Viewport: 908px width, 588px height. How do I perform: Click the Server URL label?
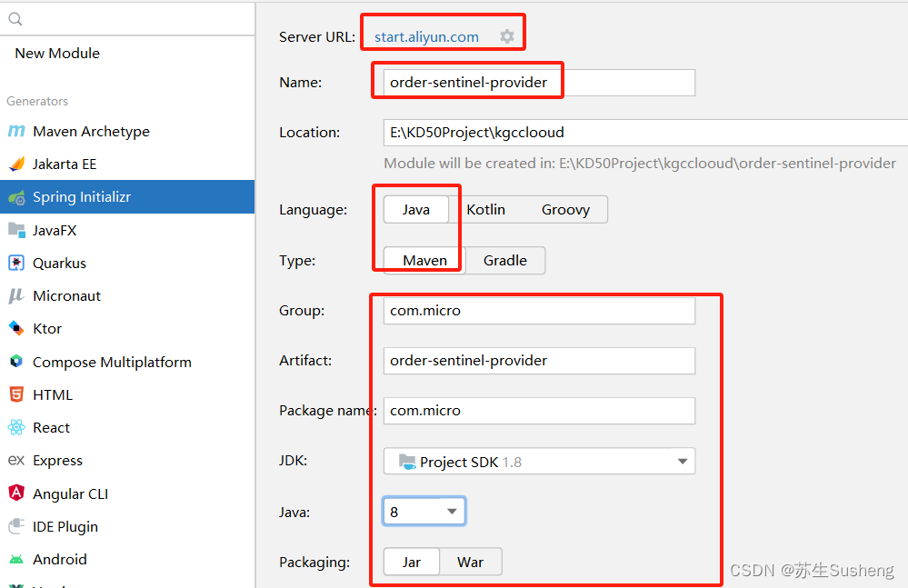pyautogui.click(x=317, y=37)
